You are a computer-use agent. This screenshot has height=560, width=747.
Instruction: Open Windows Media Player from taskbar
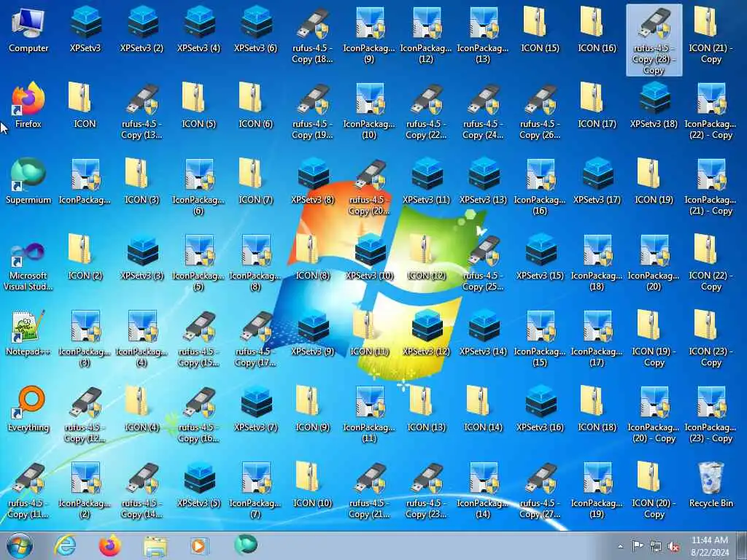coord(198,545)
